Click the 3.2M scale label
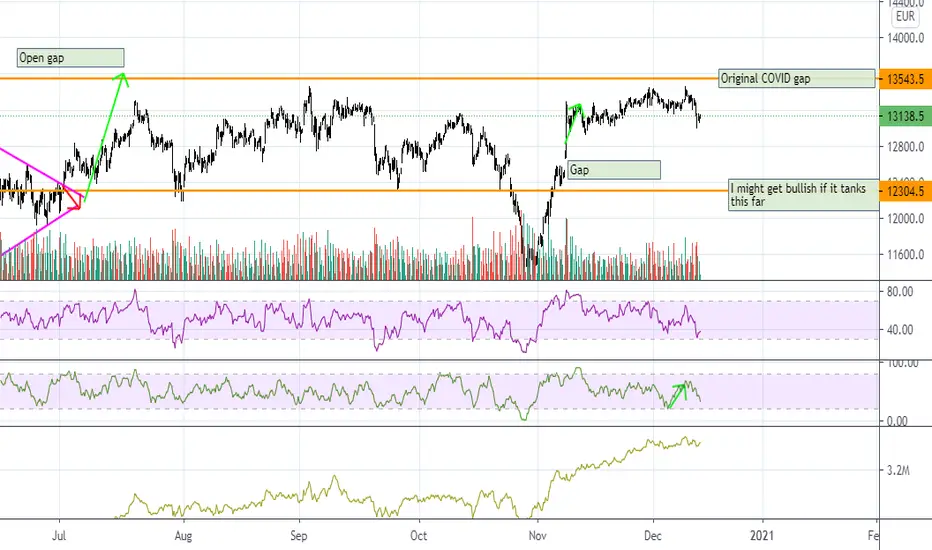 pos(898,470)
